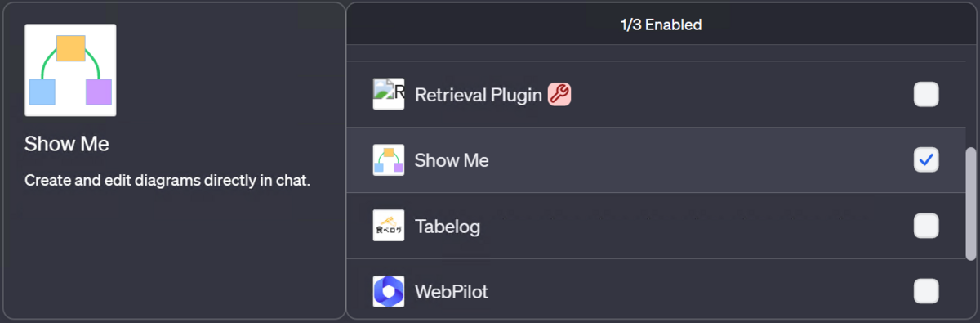The width and height of the screenshot is (980, 323).
Task: Select the Retrieval Plugin label
Action: [479, 95]
